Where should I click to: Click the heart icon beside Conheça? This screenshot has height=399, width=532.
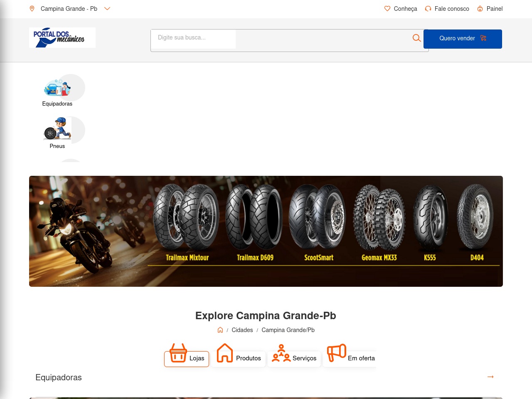[x=387, y=9]
